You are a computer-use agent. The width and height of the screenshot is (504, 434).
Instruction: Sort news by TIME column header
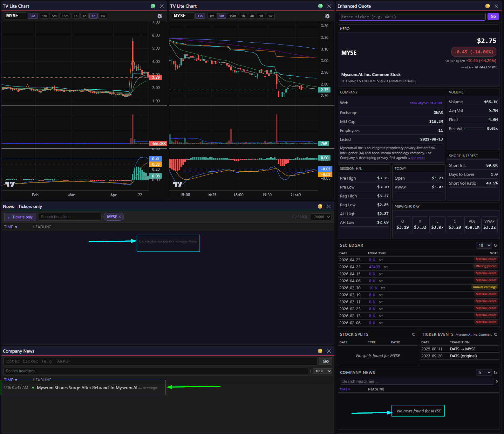point(10,227)
